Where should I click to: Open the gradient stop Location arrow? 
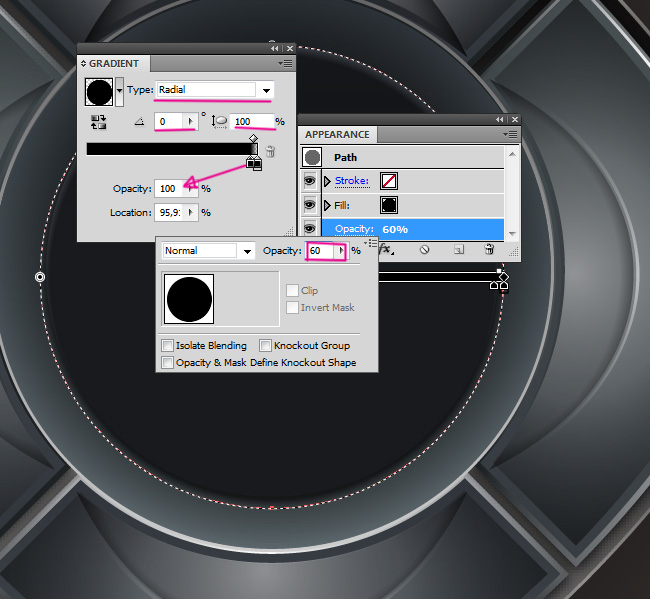pyautogui.click(x=190, y=213)
